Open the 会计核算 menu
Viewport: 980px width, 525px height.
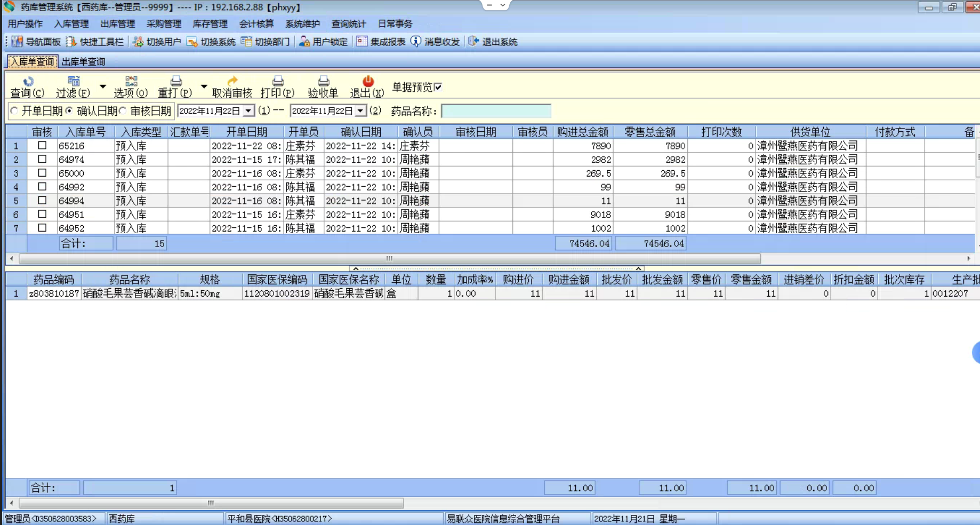pos(256,23)
